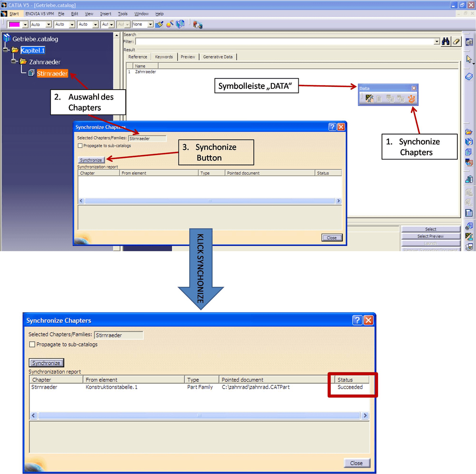
Task: Click the calculator icon on right toolbar
Action: pos(469,213)
